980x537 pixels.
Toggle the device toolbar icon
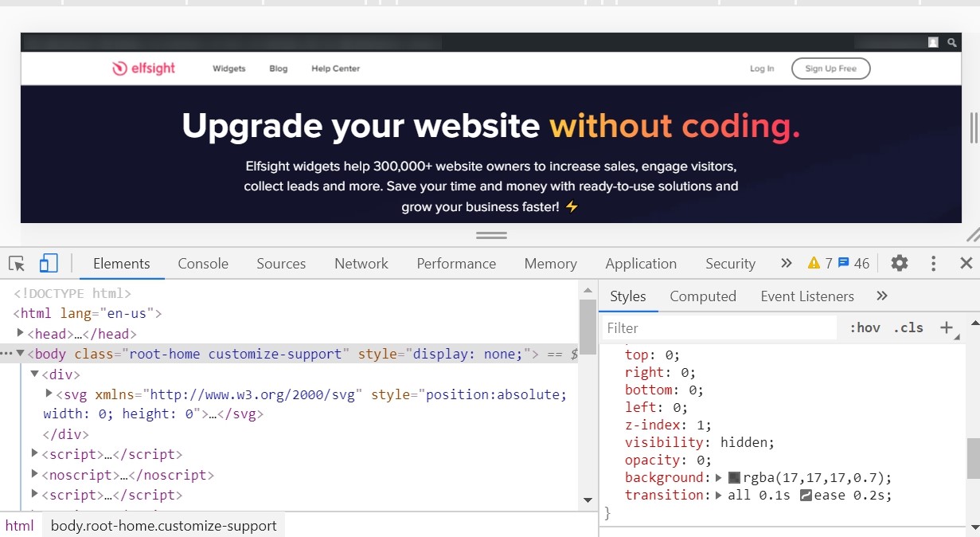(x=49, y=264)
